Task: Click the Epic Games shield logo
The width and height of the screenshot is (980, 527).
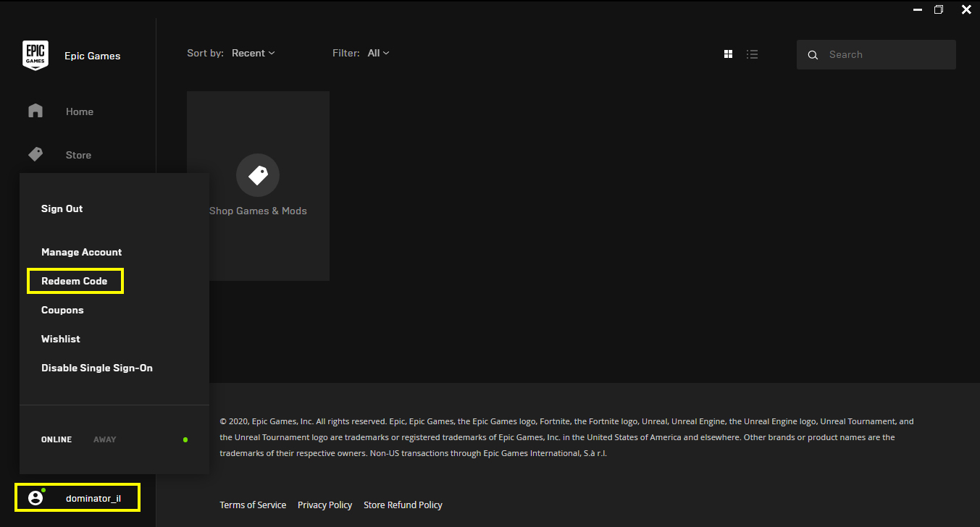Action: [x=35, y=56]
